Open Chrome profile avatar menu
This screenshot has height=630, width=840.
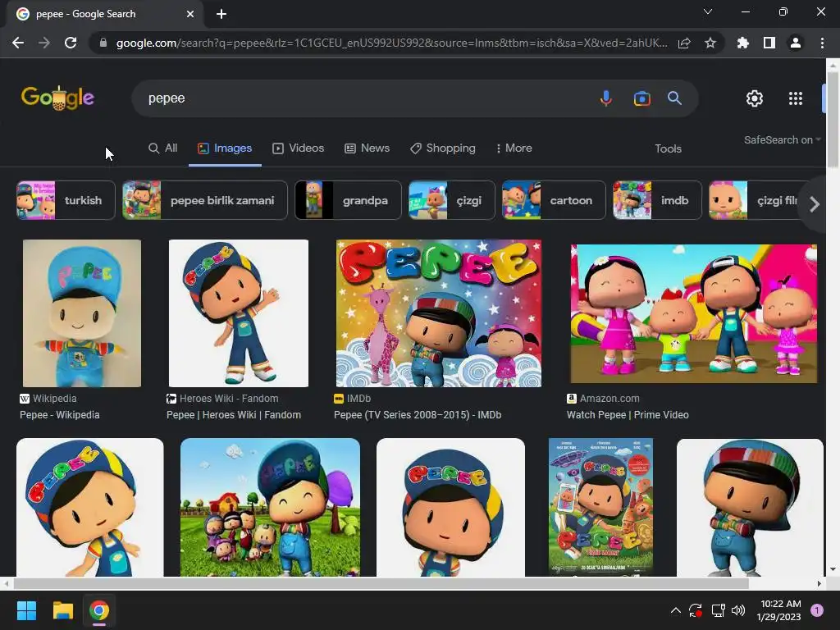coord(796,43)
